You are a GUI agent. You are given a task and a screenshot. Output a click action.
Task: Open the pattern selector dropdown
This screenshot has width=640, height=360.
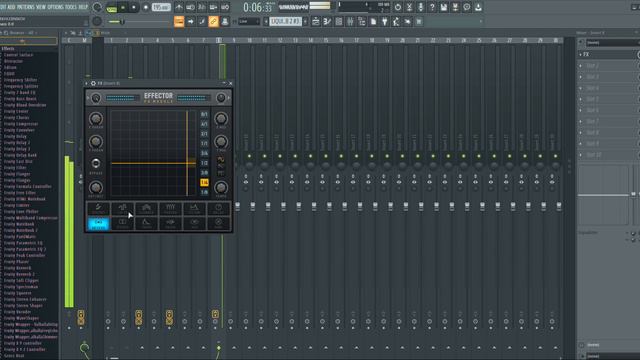286,22
